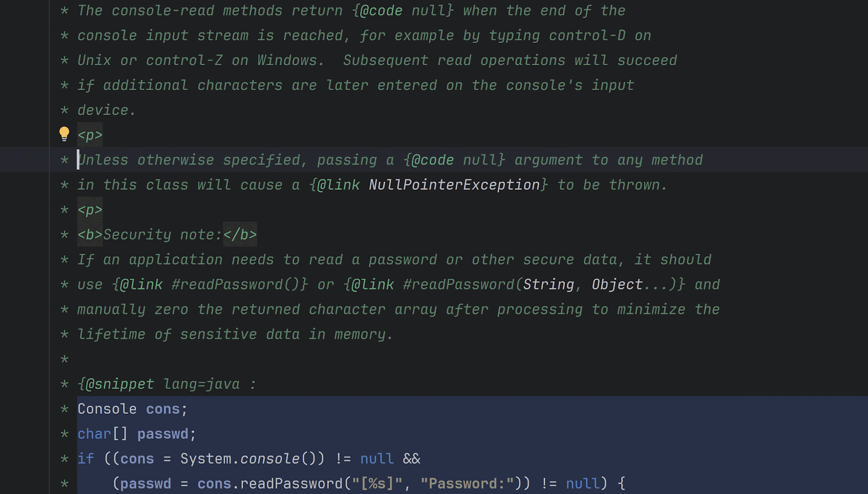Click the System.console() method call
The image size is (868, 494).
point(252,459)
